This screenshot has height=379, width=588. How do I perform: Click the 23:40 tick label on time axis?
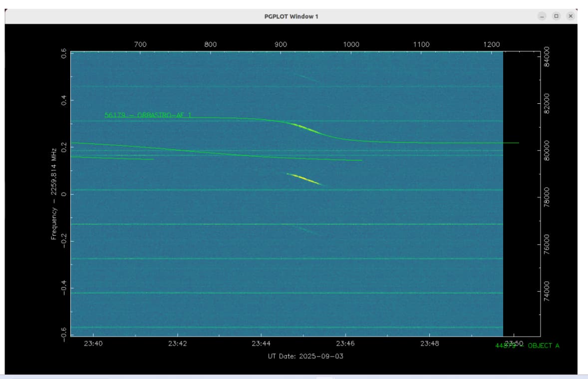coord(93,344)
